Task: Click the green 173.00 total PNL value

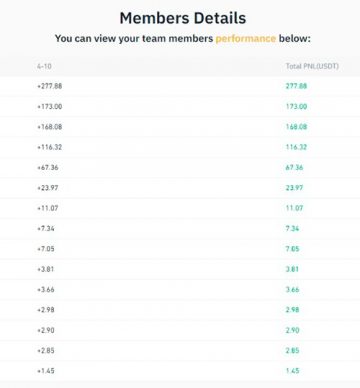Action: click(x=296, y=106)
